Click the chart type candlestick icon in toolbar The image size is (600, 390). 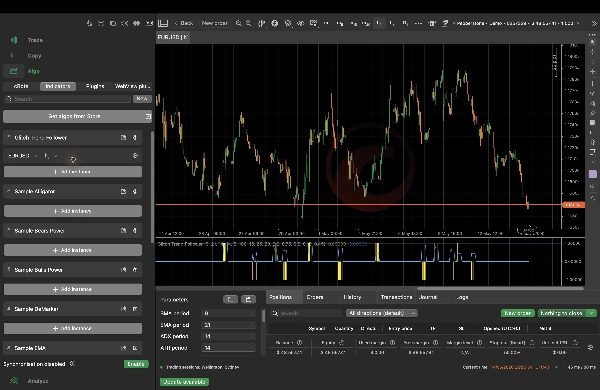click(x=262, y=23)
